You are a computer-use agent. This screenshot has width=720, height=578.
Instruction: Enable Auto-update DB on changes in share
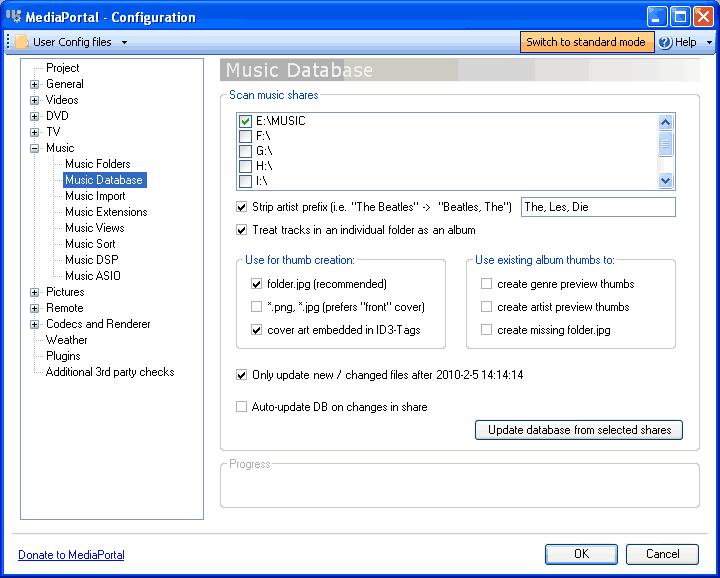point(242,407)
